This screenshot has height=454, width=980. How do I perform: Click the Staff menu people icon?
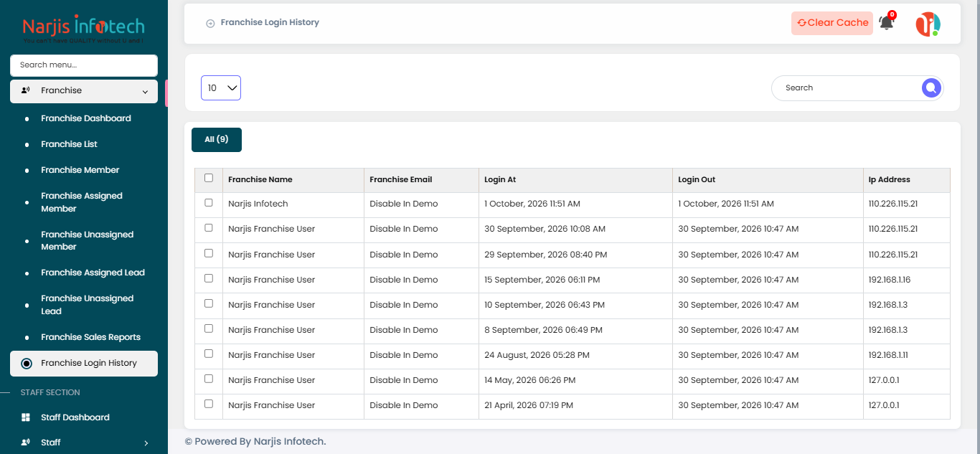pyautogui.click(x=26, y=443)
